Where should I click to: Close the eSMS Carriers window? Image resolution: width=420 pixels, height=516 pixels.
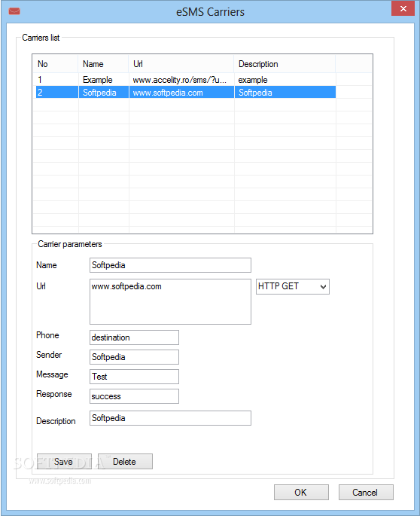click(403, 8)
